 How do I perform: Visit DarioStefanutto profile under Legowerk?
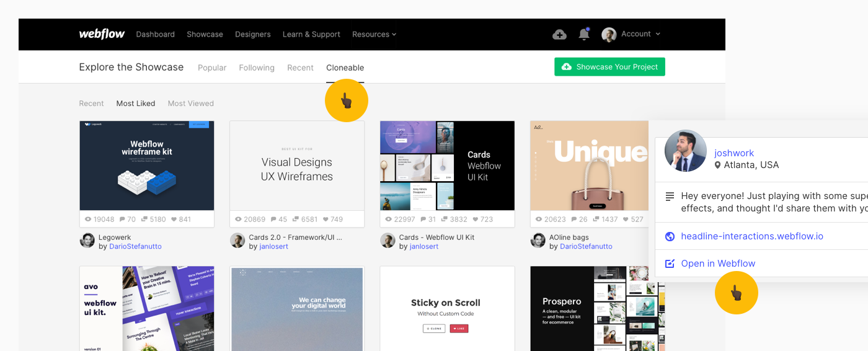135,247
